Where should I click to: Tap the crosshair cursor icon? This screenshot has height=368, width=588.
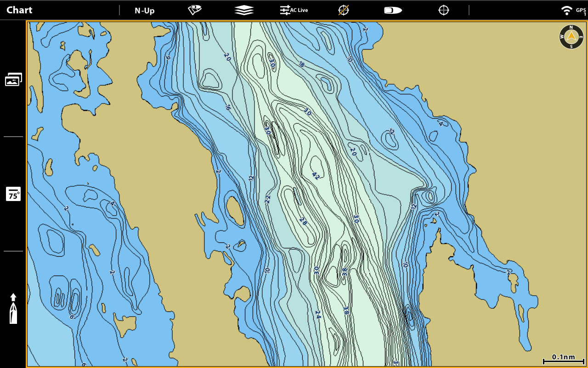click(x=443, y=10)
